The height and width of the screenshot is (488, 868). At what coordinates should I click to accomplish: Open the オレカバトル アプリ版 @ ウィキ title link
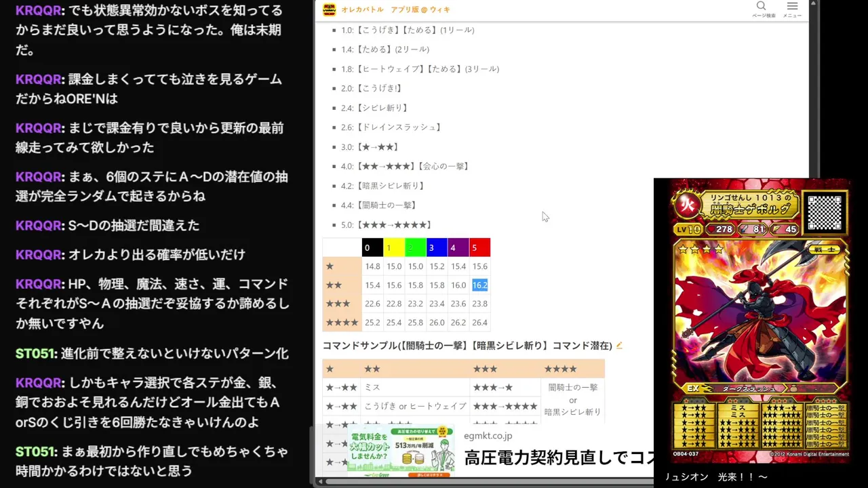click(395, 9)
